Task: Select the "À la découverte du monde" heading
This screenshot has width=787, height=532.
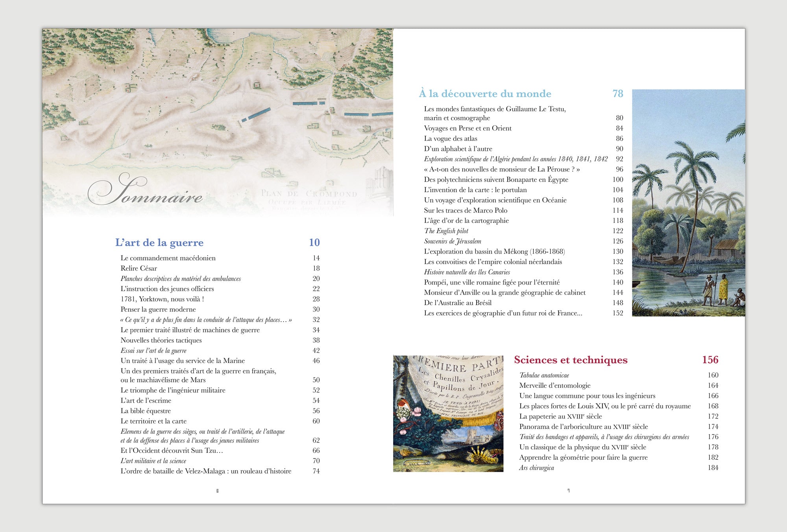Action: [485, 94]
